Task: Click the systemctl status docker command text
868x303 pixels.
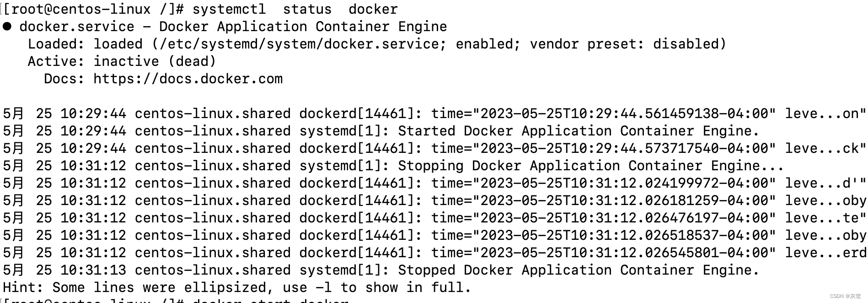Action: pyautogui.click(x=295, y=9)
